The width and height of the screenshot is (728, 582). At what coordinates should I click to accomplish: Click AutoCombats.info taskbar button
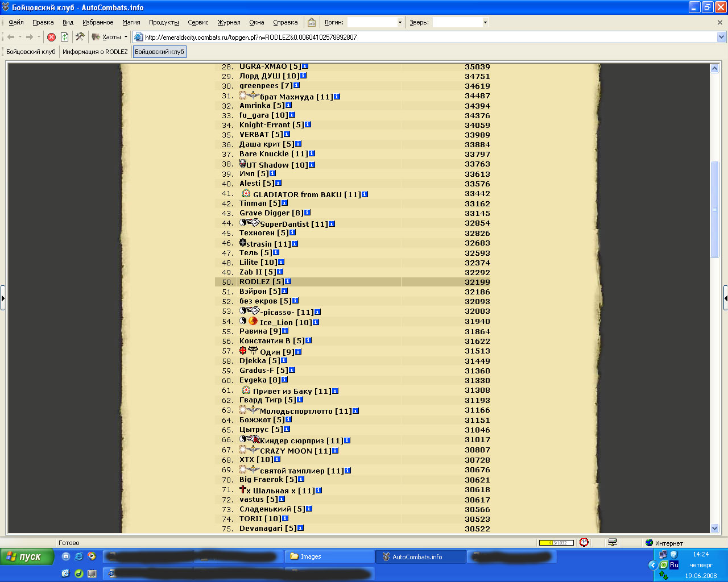[x=421, y=556]
